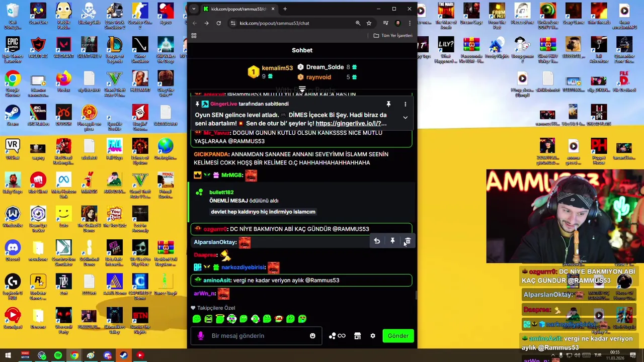View site information in address bar

click(x=232, y=23)
